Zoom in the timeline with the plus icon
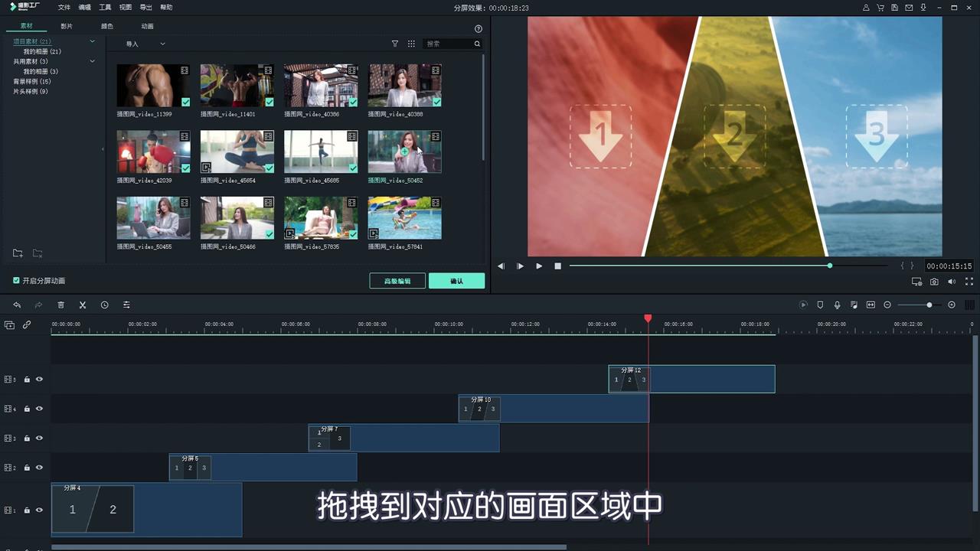The height and width of the screenshot is (551, 980). (x=952, y=305)
